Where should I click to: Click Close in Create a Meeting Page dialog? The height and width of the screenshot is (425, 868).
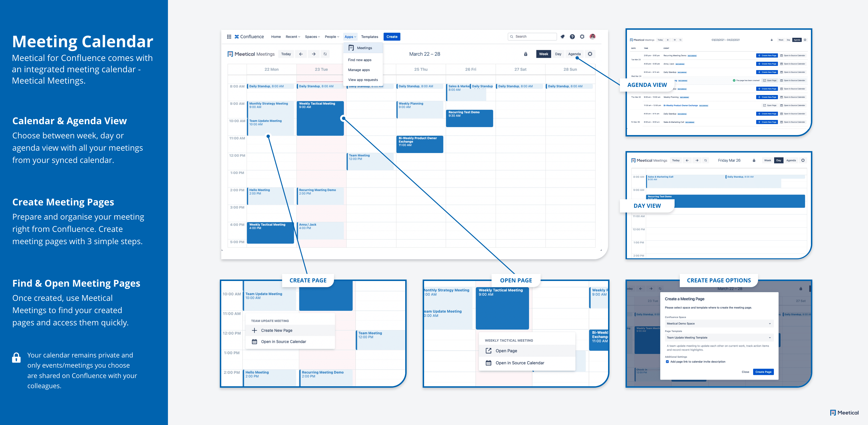[745, 372]
